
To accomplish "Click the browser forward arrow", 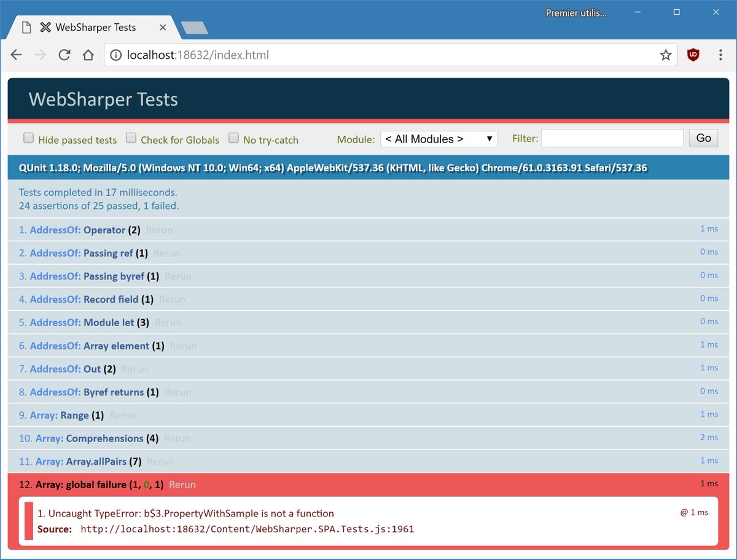I will pos(41,55).
